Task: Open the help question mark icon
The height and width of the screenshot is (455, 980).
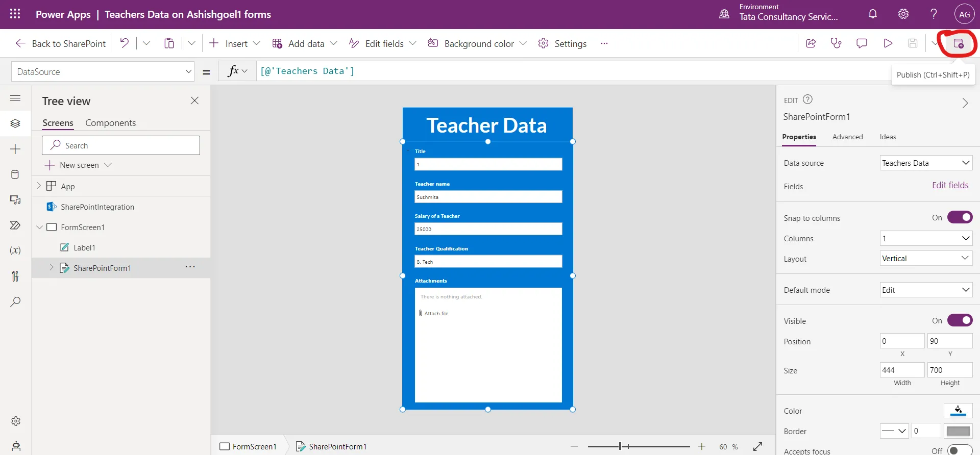Action: click(934, 14)
